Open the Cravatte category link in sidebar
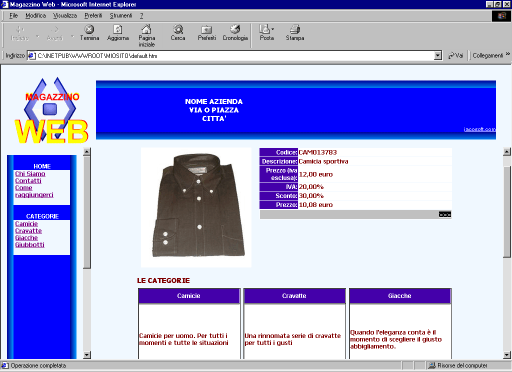 (28, 231)
